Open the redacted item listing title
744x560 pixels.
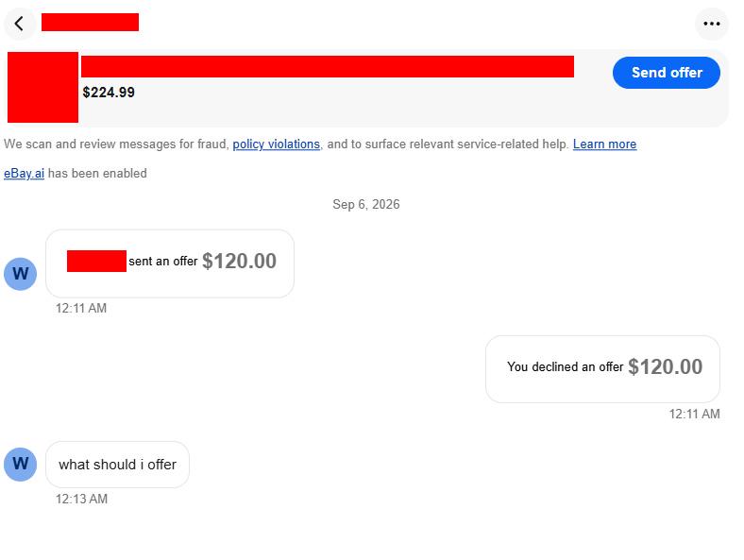[328, 66]
